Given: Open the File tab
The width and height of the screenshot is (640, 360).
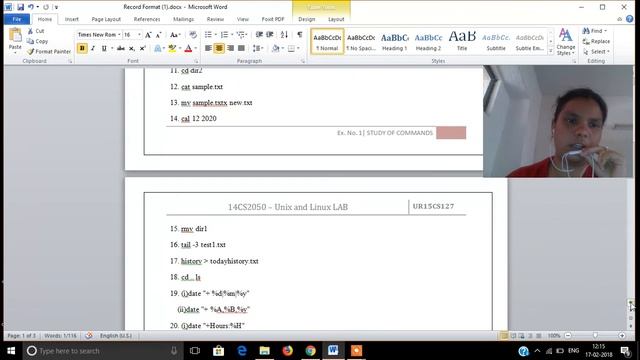Looking at the screenshot, I should pos(17,19).
